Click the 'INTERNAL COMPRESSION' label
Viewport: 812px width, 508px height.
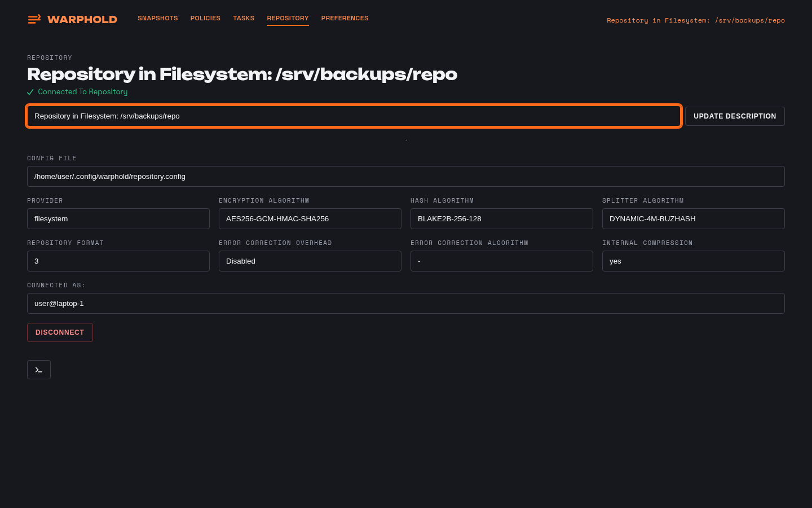pos(647,243)
